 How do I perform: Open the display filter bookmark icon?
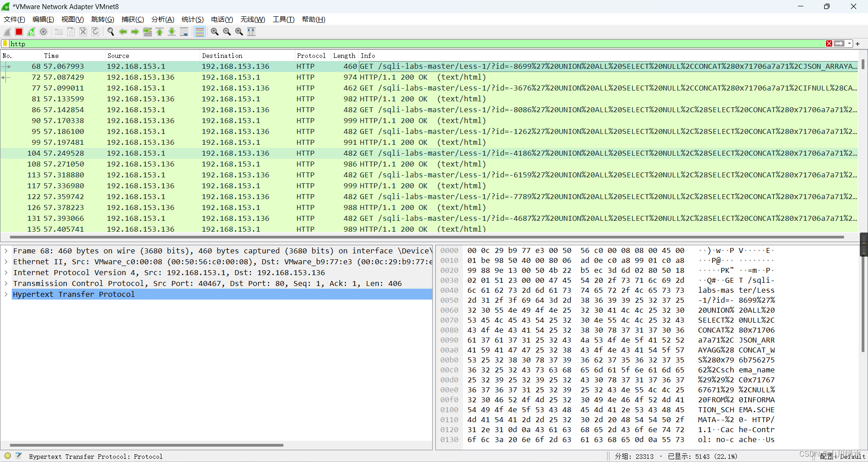pyautogui.click(x=5, y=44)
